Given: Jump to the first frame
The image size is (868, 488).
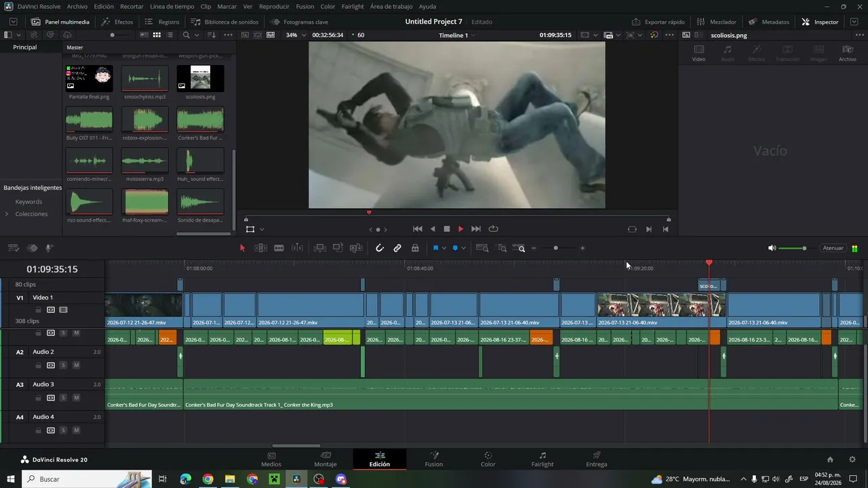Looking at the screenshot, I should [418, 229].
